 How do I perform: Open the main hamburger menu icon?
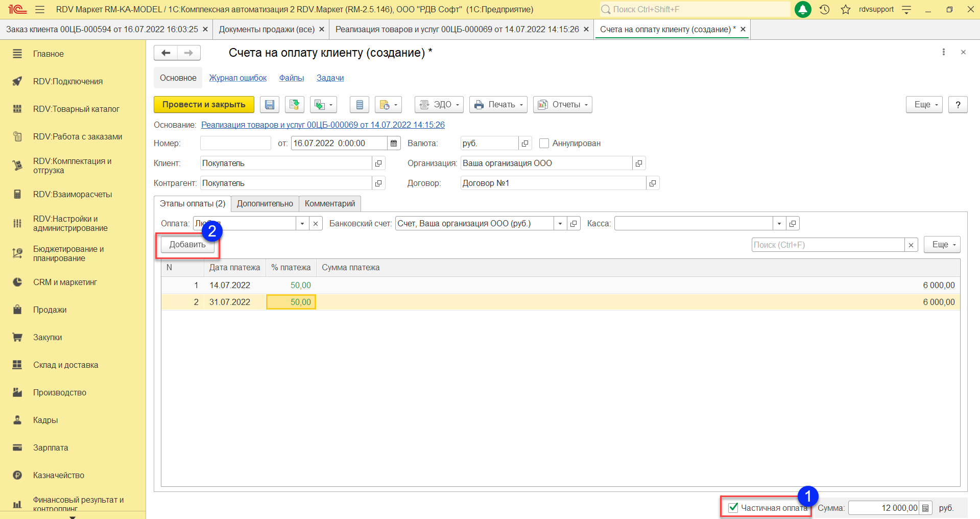point(40,9)
